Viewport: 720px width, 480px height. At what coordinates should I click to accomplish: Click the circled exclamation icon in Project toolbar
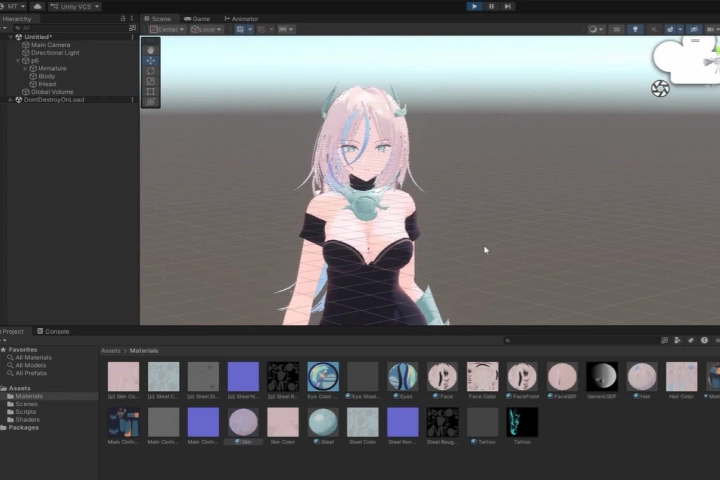[x=704, y=340]
